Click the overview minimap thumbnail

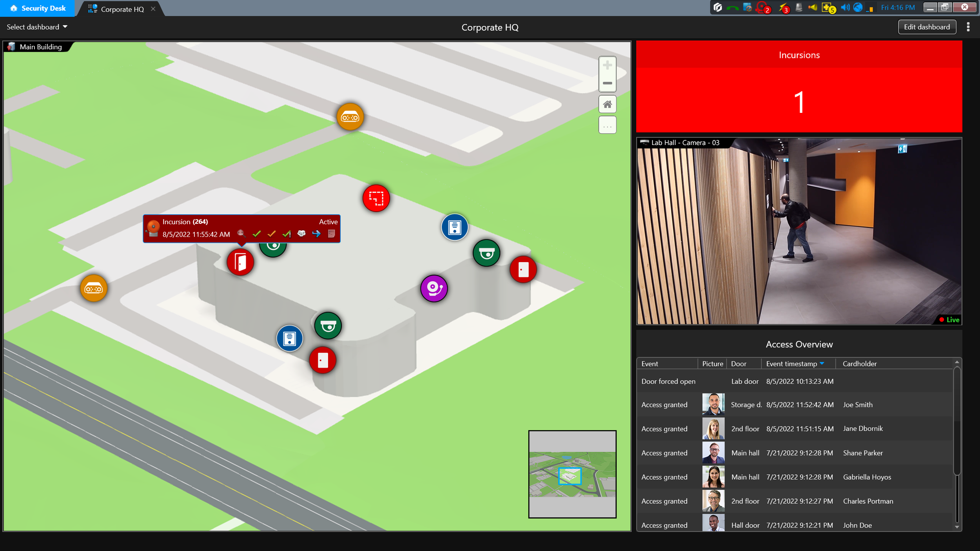coord(572,474)
